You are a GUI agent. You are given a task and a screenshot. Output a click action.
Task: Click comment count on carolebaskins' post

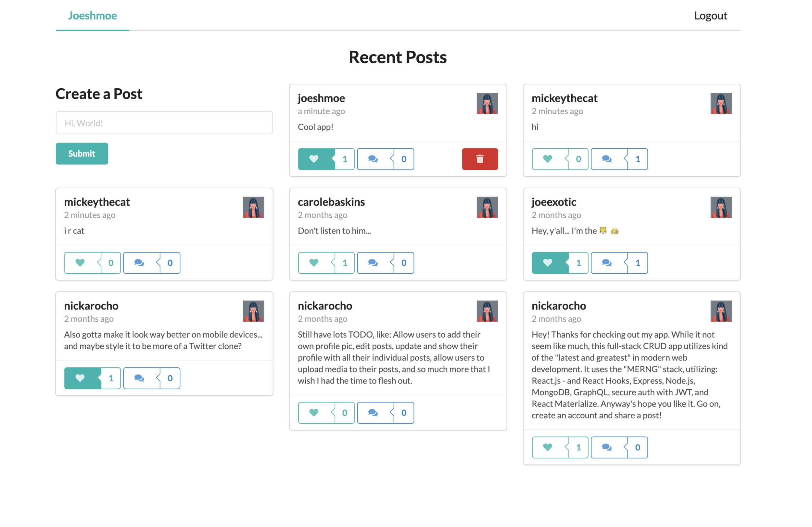pos(404,263)
